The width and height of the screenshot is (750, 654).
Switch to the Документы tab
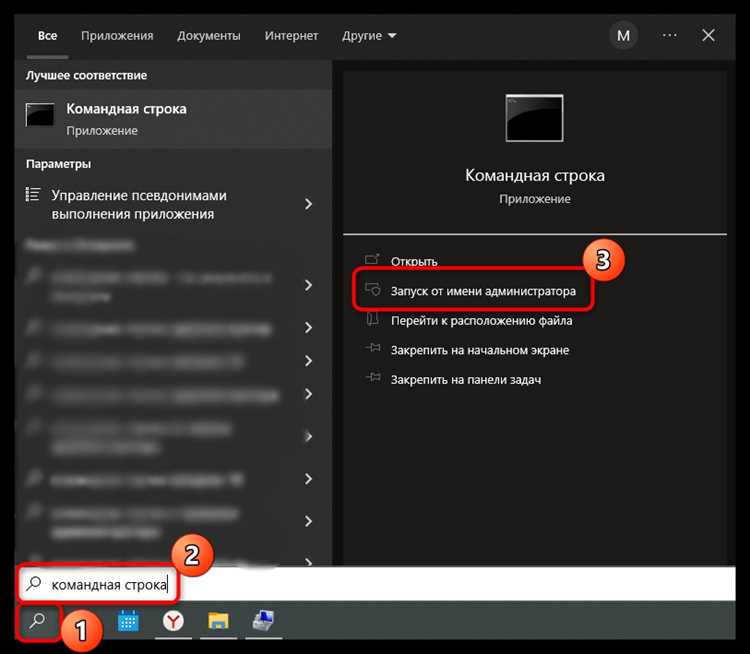point(209,36)
